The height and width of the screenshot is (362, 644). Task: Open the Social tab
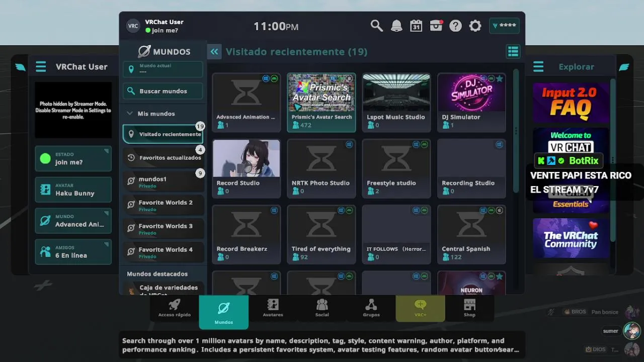[322, 308]
